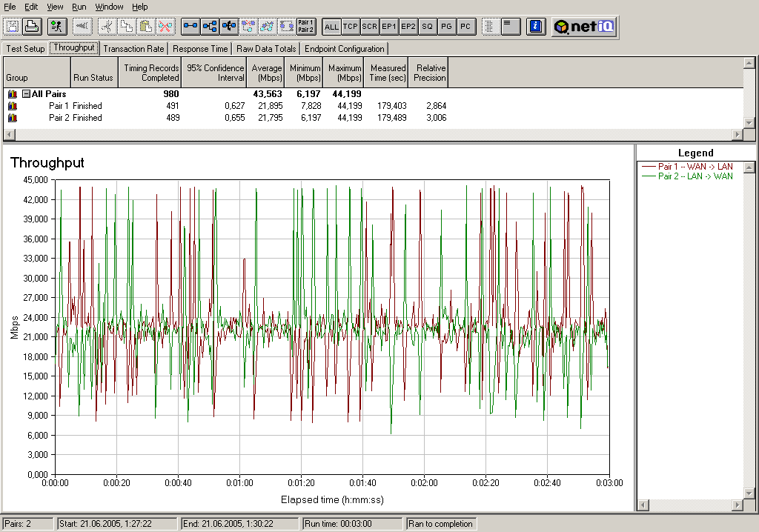Click the Paste toolbar icon

[146, 27]
